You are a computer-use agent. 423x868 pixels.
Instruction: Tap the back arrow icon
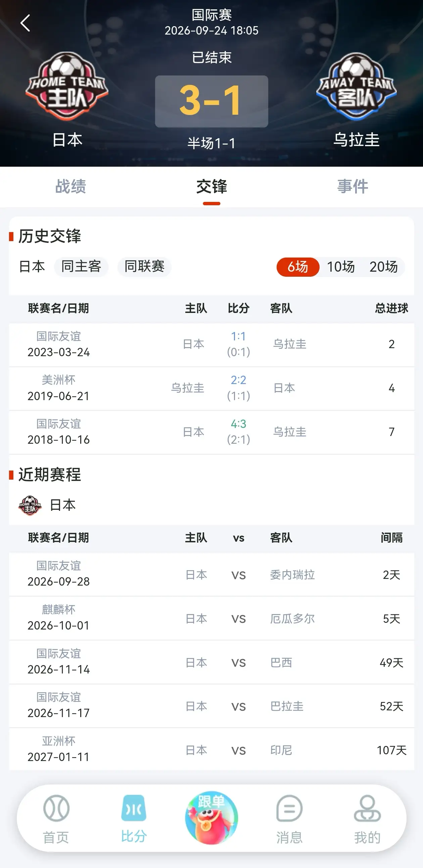tap(25, 23)
